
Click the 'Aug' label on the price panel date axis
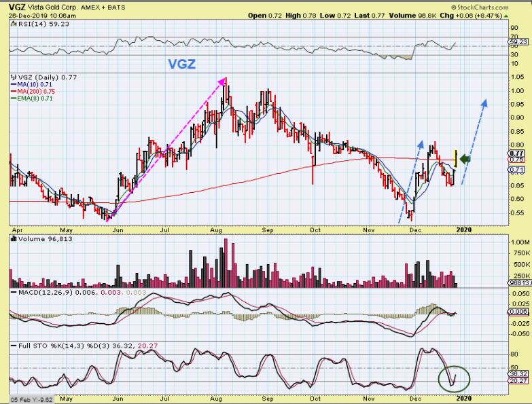pos(216,230)
